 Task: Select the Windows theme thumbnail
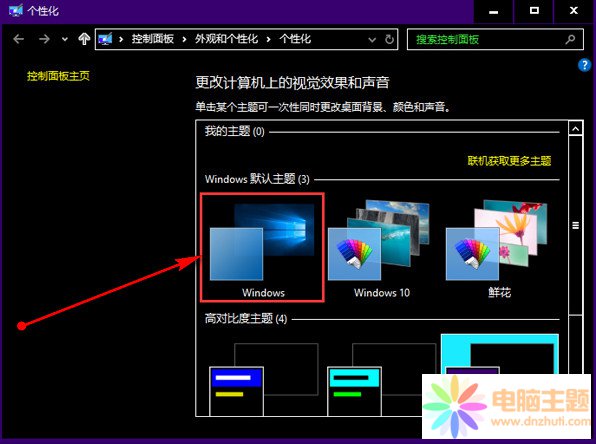coord(262,247)
